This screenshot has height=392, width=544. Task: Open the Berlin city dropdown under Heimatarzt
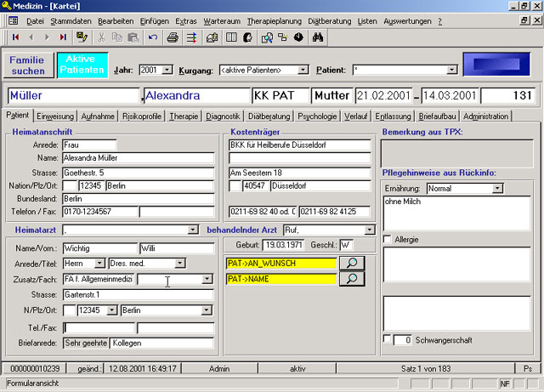point(207,310)
